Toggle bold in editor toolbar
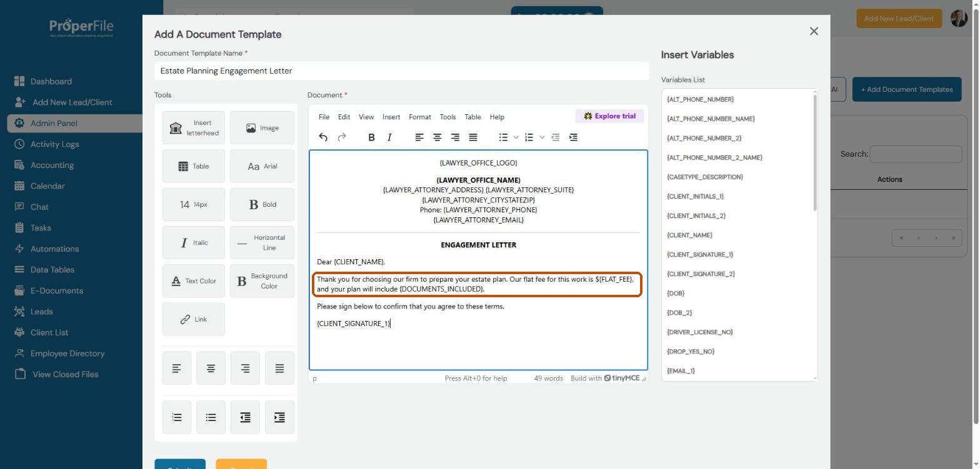 pyautogui.click(x=371, y=137)
